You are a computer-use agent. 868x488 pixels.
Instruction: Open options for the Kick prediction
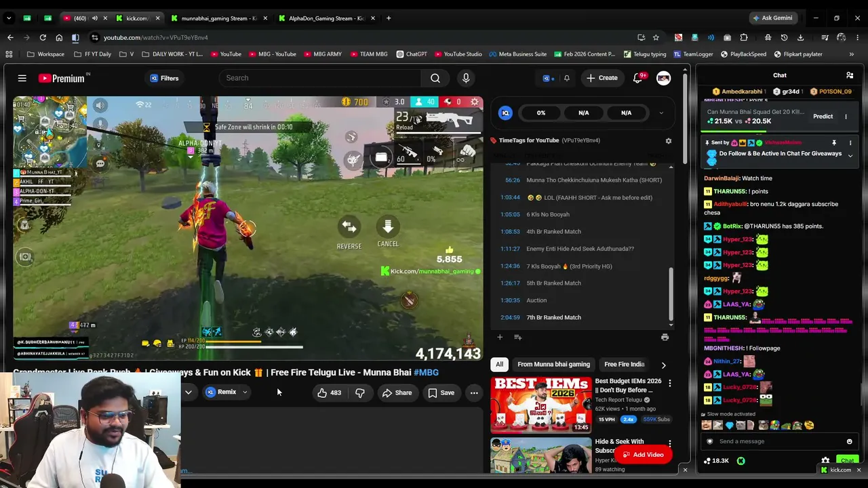846,117
